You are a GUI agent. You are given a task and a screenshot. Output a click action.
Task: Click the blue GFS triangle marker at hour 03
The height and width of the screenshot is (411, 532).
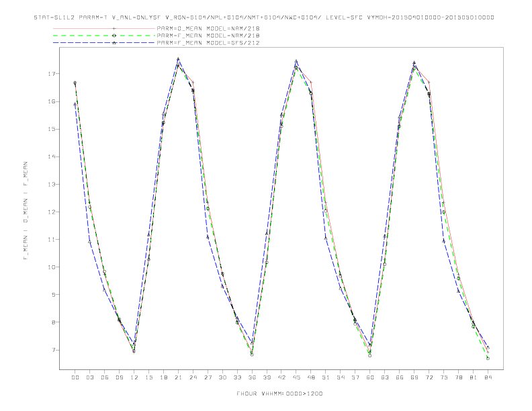(89, 242)
